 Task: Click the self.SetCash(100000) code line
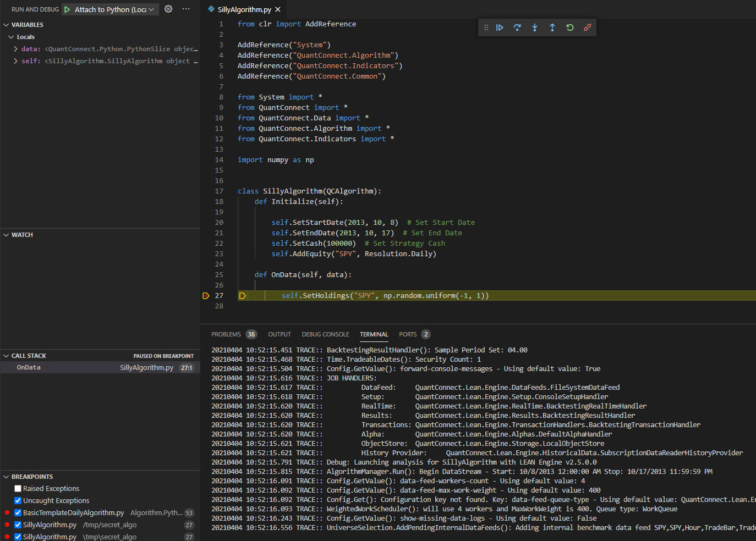click(358, 244)
